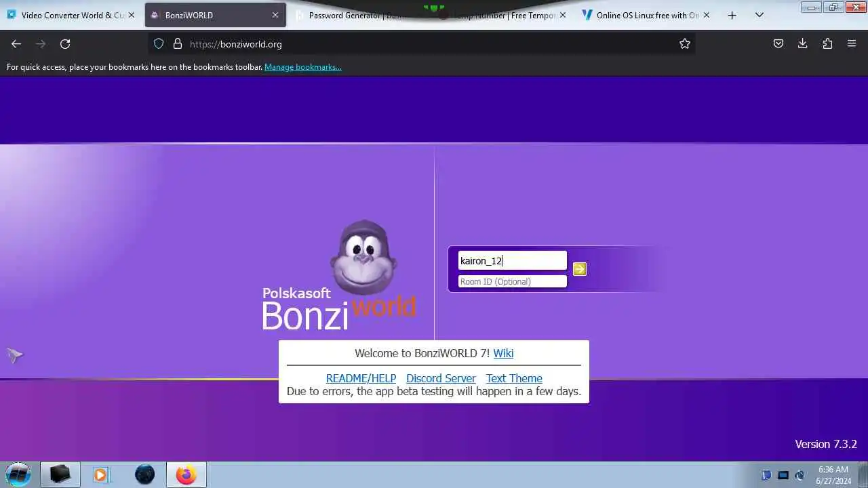Close the Online OS Linux tab

point(707,15)
